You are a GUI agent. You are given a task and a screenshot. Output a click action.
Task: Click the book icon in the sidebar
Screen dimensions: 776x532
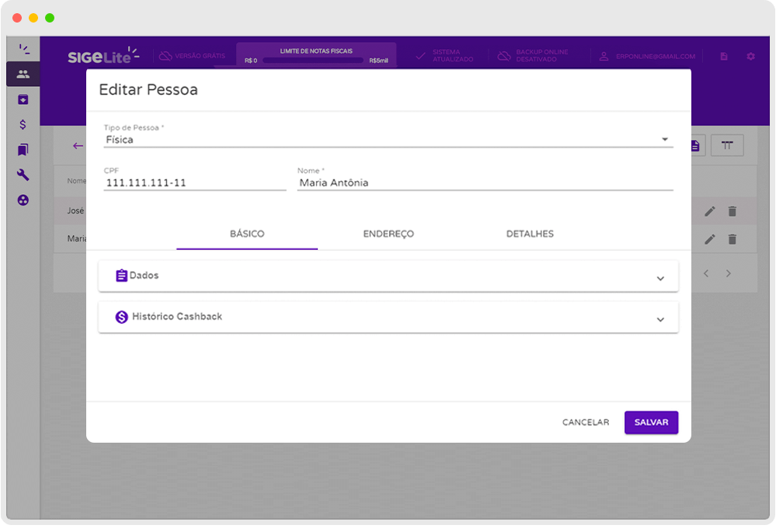(x=23, y=150)
